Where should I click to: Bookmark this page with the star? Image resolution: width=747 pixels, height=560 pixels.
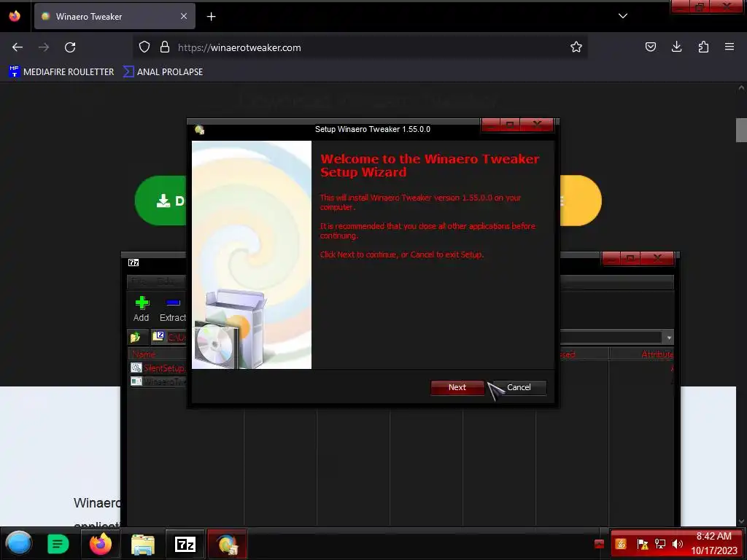[576, 47]
